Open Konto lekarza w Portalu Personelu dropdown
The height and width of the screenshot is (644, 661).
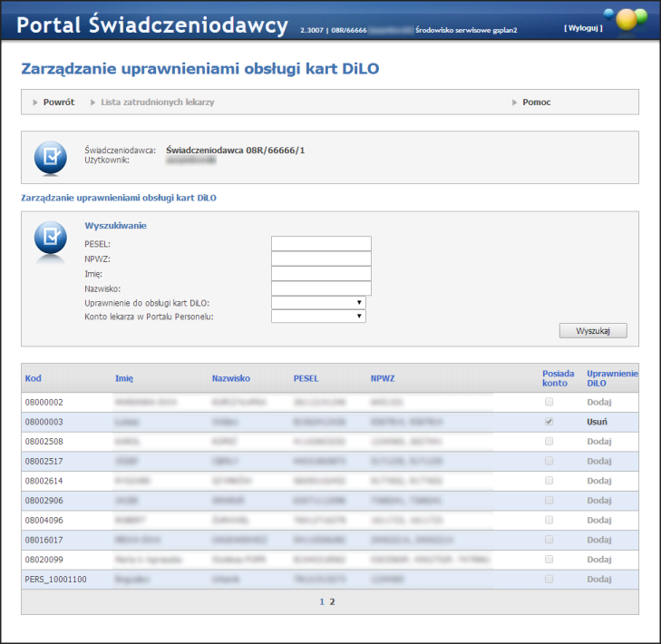click(x=318, y=317)
